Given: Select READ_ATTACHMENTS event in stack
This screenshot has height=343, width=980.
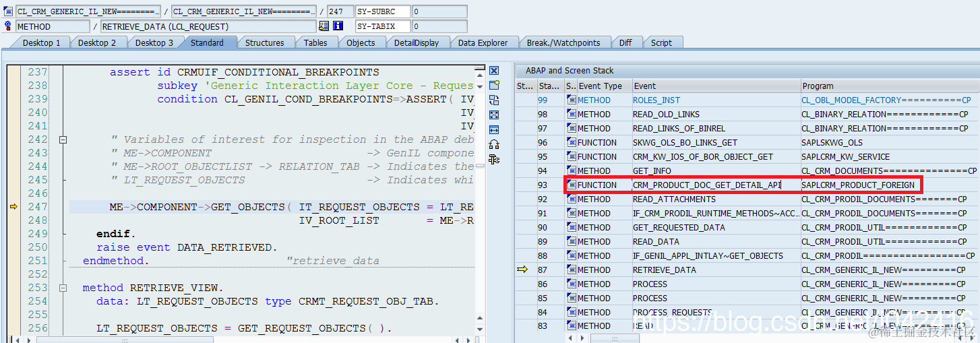Looking at the screenshot, I should [x=674, y=199].
